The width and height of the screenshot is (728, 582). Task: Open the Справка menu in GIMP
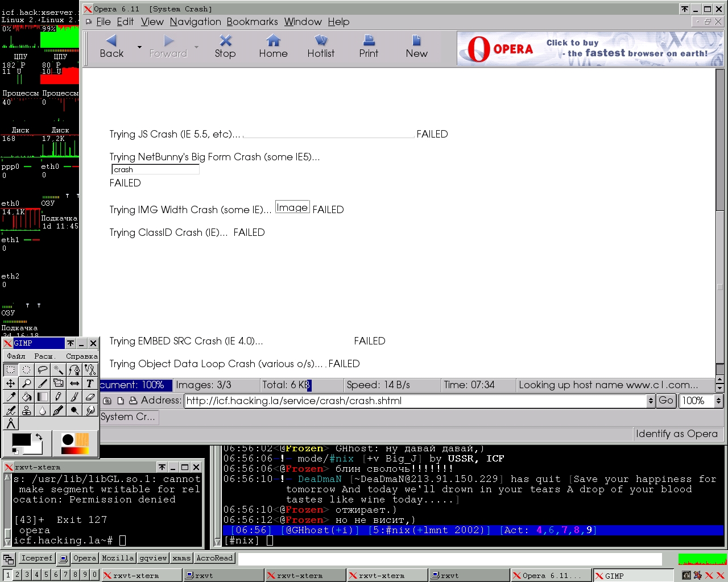(81, 356)
